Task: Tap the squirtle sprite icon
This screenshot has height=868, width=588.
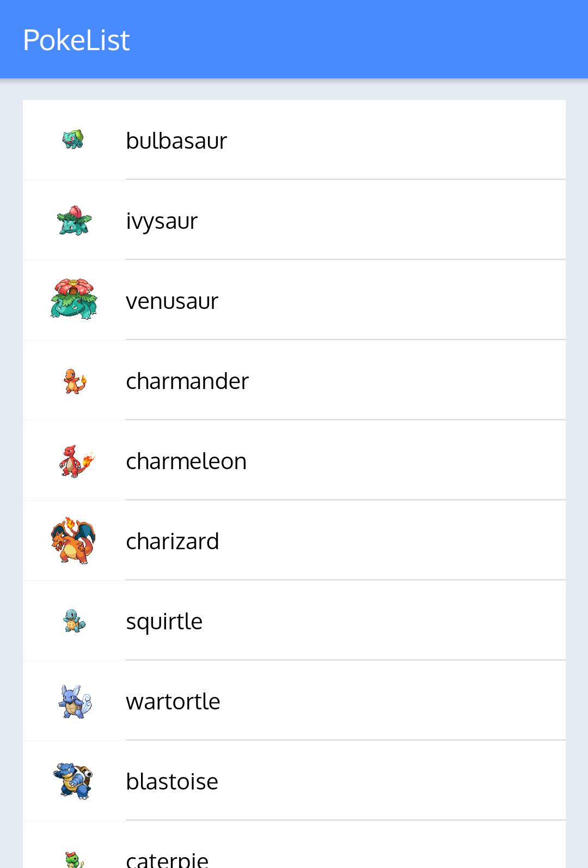Action: pos(75,621)
